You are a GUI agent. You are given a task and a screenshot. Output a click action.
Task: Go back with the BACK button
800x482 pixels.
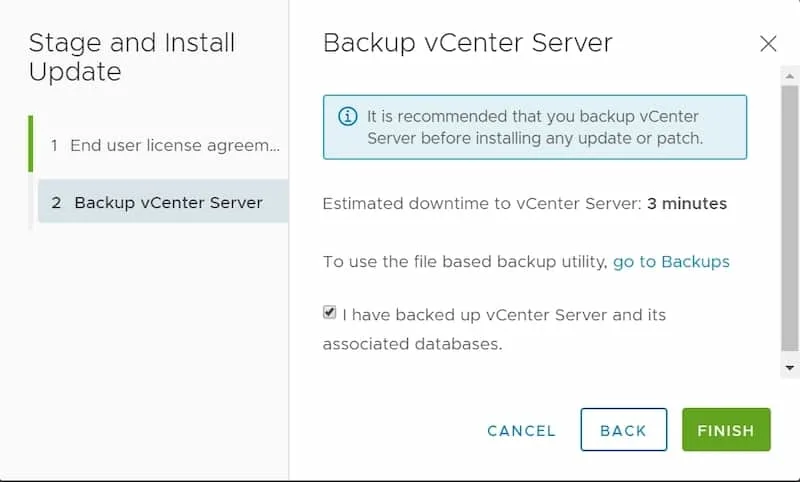(623, 429)
